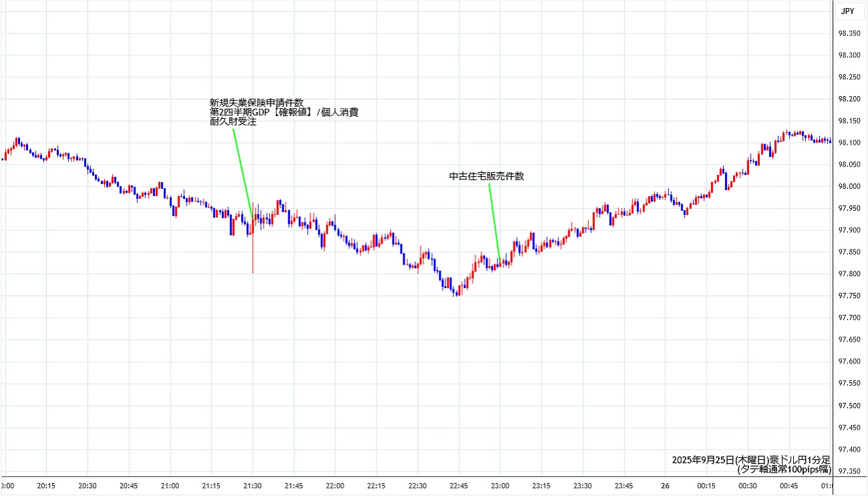Click the 97.750 price axis label
Image resolution: width=868 pixels, height=497 pixels.
point(849,296)
